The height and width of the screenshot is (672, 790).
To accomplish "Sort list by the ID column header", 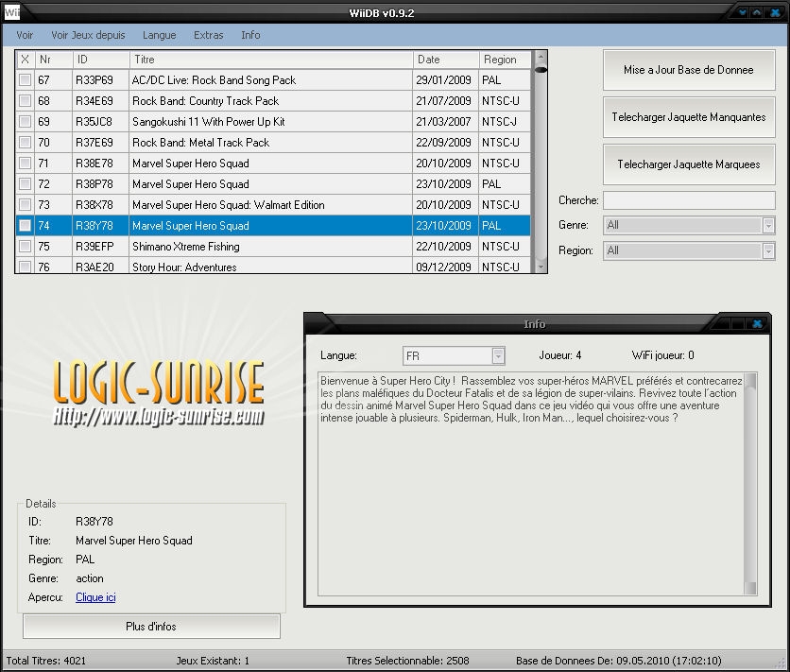I will [x=101, y=60].
